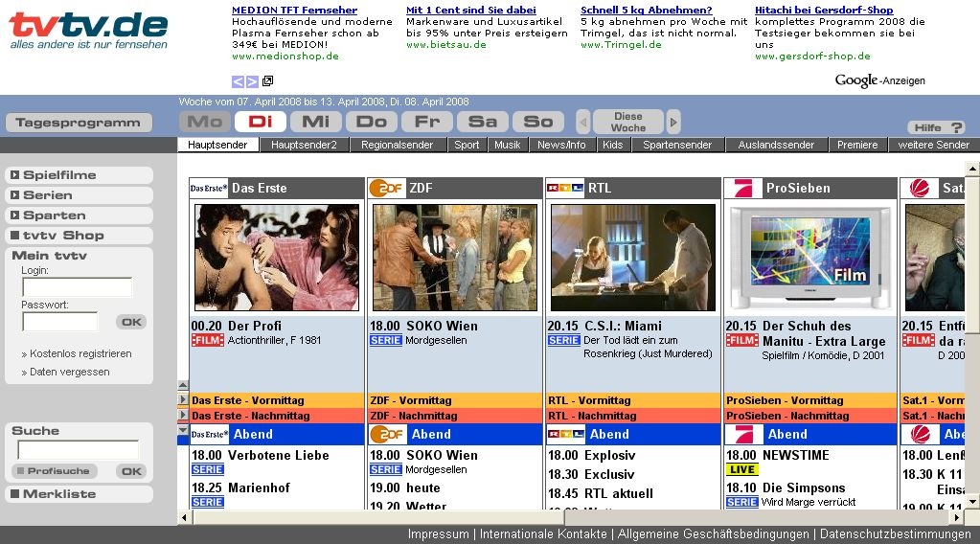The width and height of the screenshot is (980, 544).
Task: Open Das Erste - Vormittag section
Action: (x=276, y=400)
